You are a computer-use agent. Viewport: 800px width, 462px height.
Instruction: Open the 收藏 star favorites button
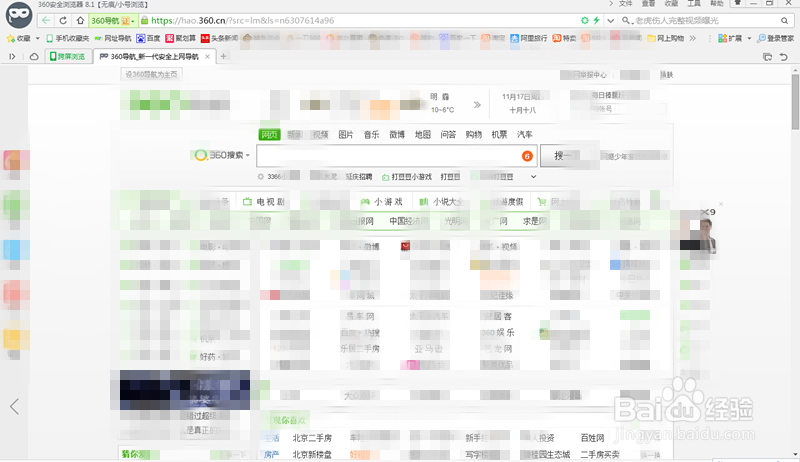pyautogui.click(x=19, y=38)
